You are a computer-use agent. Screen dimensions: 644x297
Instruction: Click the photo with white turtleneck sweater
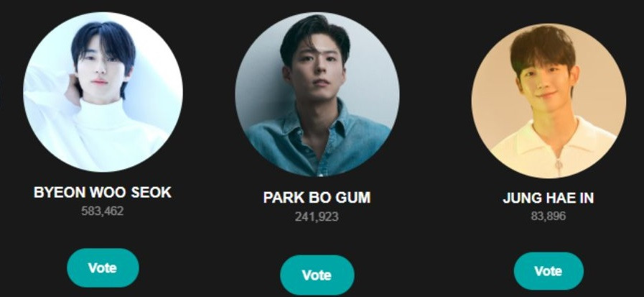(103, 92)
